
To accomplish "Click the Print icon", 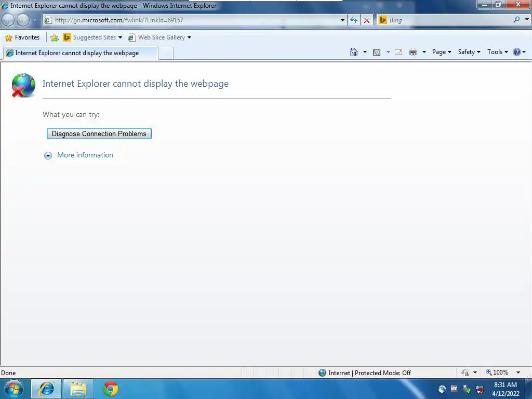I will (x=413, y=52).
